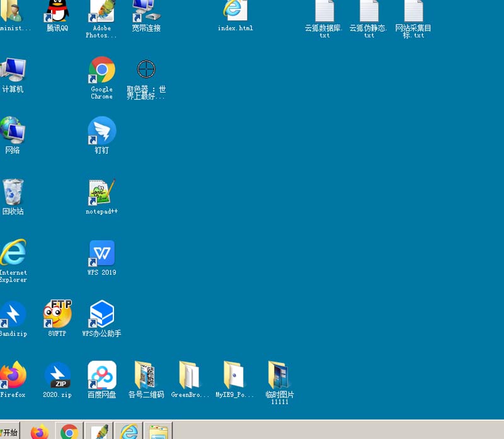Select the color picker (取色器) icon
The image size is (504, 439).
[146, 69]
